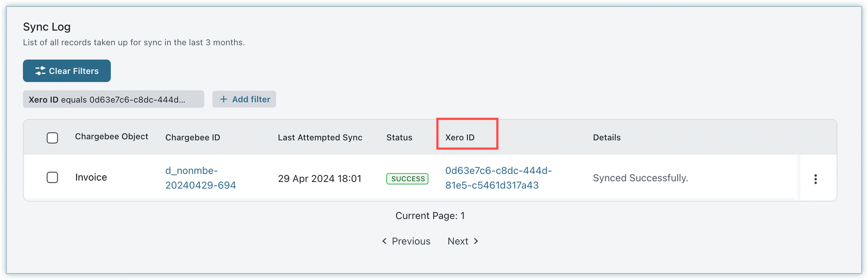Open the Xero ID equals filter chip
The height and width of the screenshot is (280, 868).
tap(113, 99)
